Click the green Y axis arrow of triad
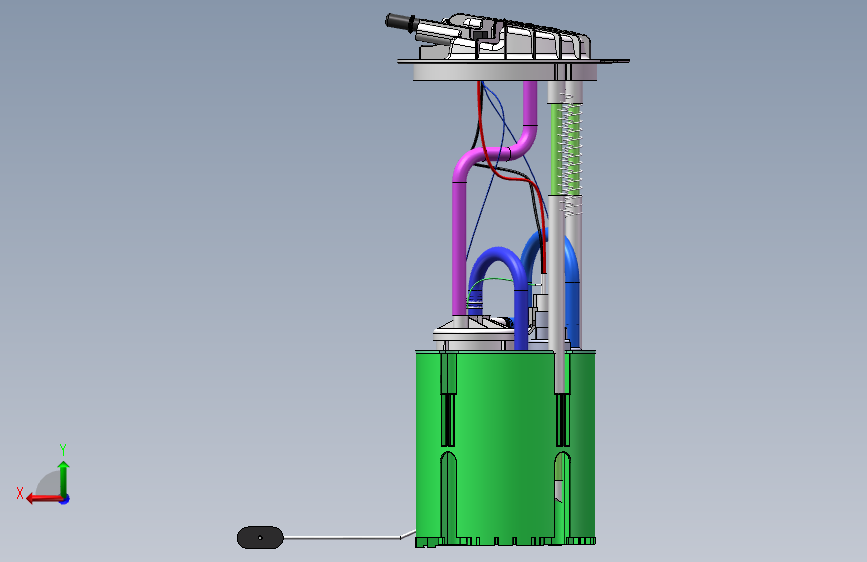Screen dimensions: 867x562 click(x=64, y=478)
